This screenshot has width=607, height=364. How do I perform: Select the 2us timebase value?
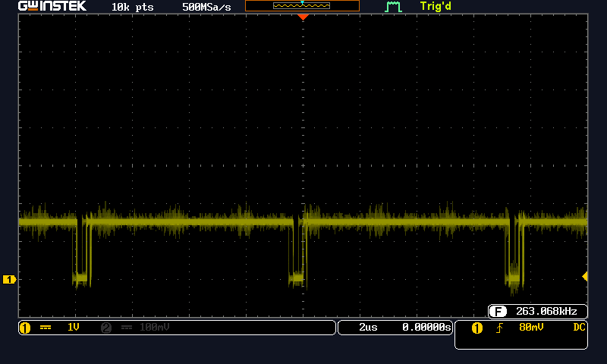(368, 328)
